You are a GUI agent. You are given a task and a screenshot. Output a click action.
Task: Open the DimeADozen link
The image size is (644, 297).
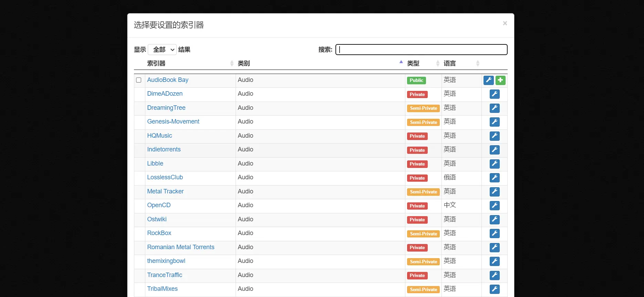pos(165,94)
